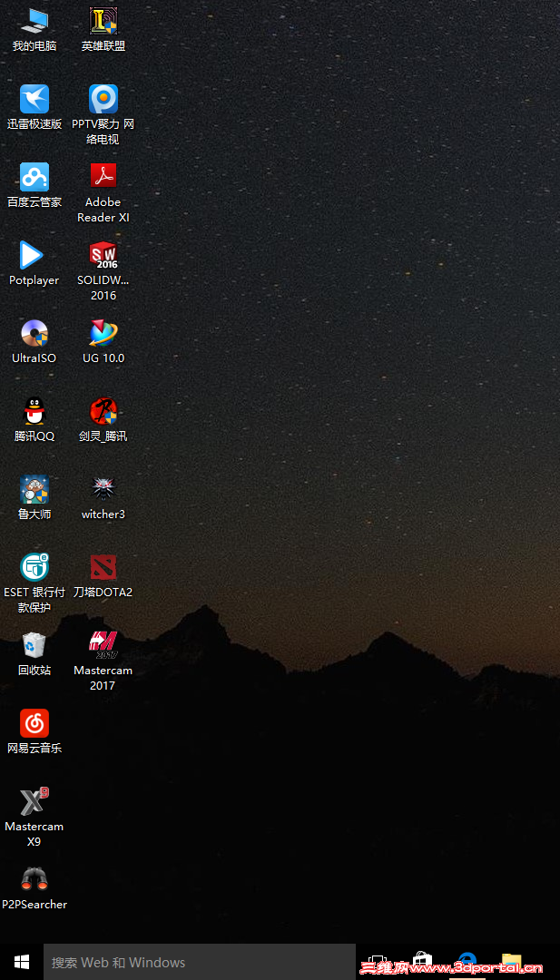
Task: Open Microsoft Edge from the taskbar
Action: pos(467,962)
